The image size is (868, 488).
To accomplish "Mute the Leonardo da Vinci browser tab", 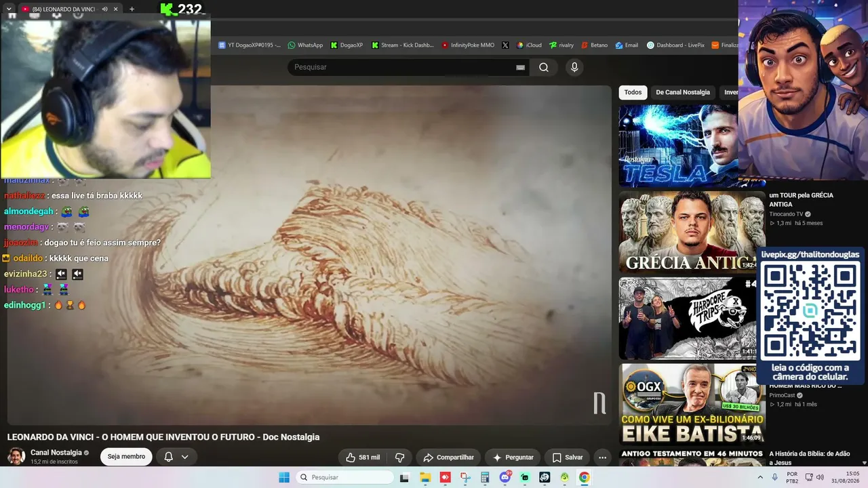I will 104,9.
